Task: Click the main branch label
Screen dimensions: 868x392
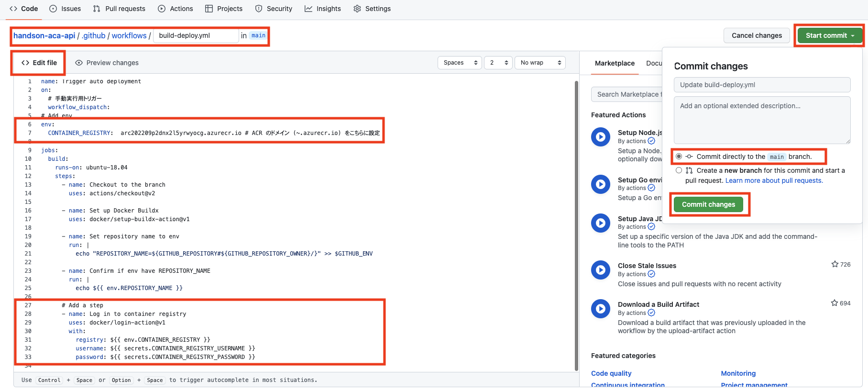Action: tap(258, 35)
